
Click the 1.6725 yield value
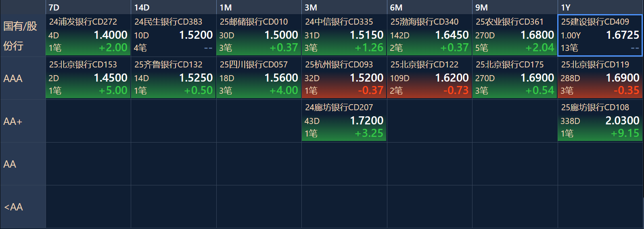[623, 35]
